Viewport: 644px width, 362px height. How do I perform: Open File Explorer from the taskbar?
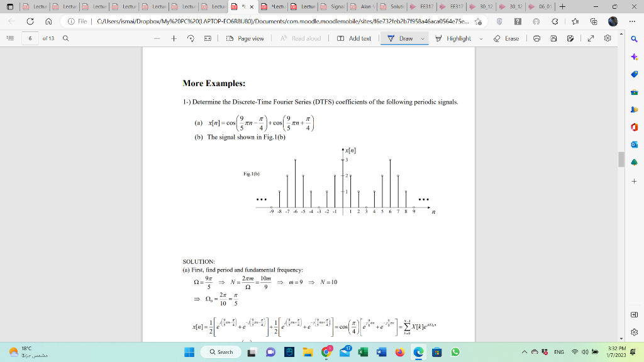[x=308, y=352]
